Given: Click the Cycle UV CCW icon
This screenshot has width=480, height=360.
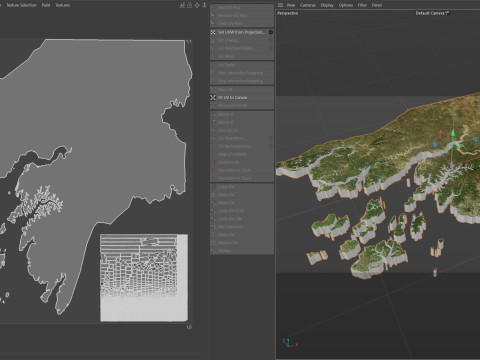Looking at the screenshot, I should point(213,211).
